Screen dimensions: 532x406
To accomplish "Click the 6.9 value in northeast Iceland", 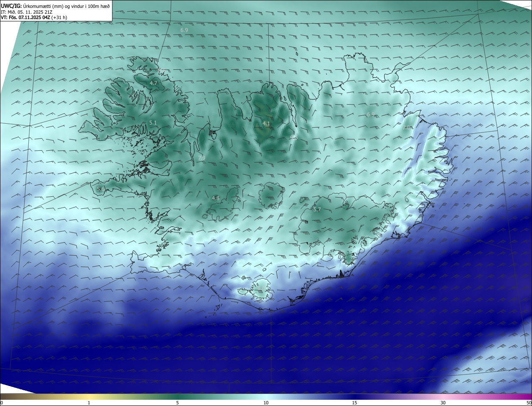I will (371, 115).
